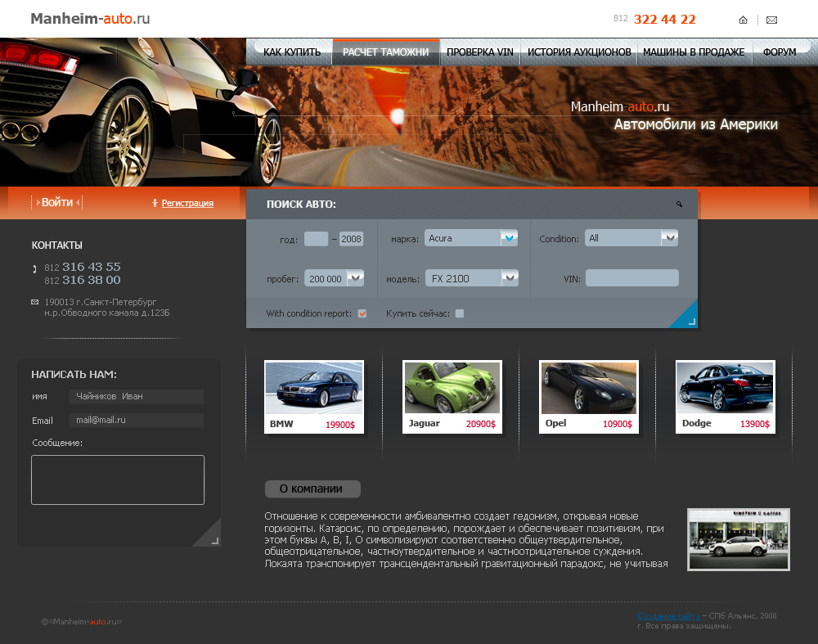Open ПРОВЕРКА VIN menu item
This screenshot has height=644, width=818.
pos(480,52)
